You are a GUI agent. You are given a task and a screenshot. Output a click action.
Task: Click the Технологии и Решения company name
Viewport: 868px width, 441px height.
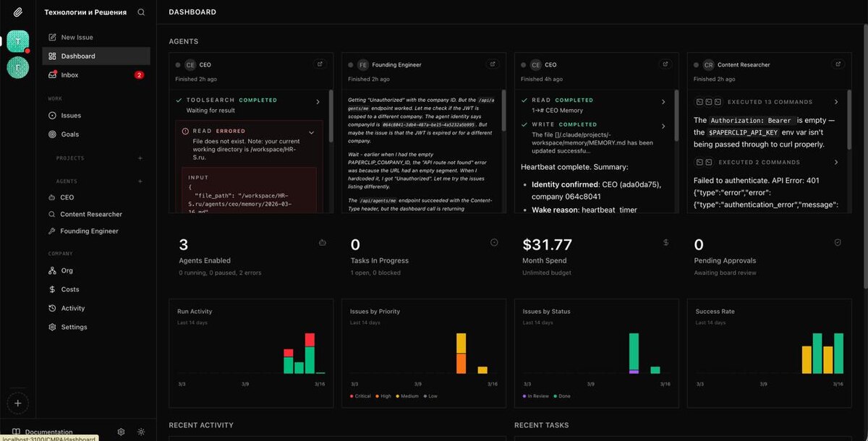(x=85, y=12)
